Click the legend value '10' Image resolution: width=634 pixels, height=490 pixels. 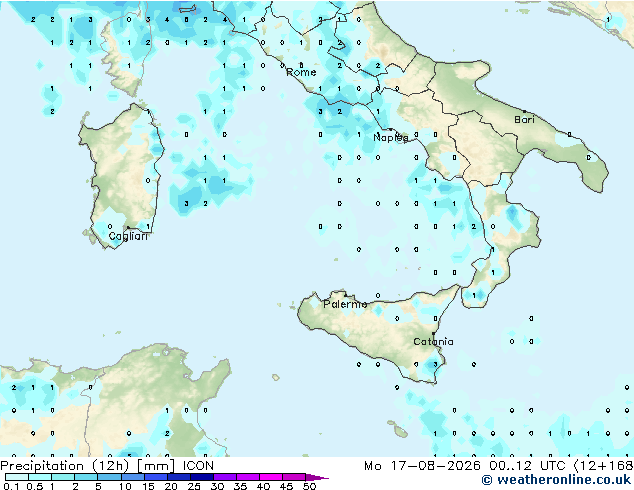pos(125,486)
